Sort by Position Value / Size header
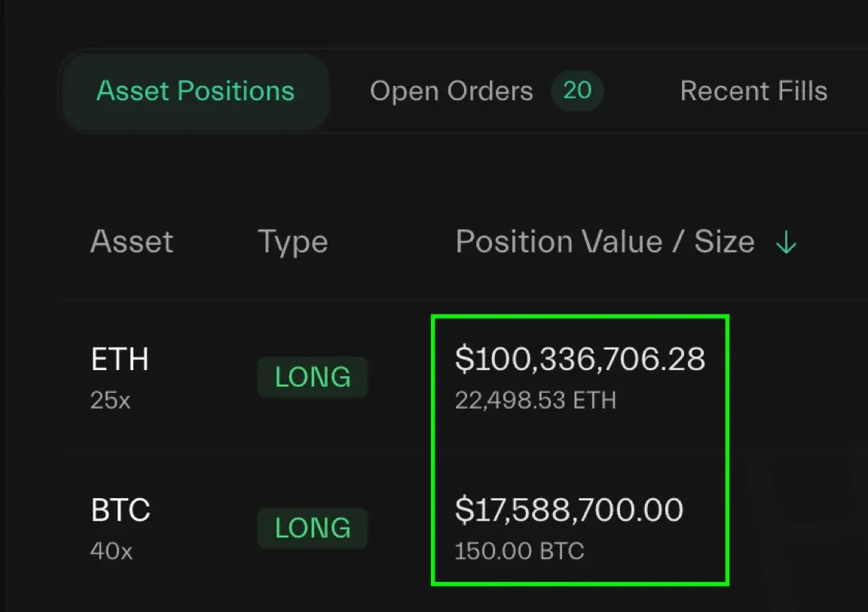 click(x=605, y=242)
